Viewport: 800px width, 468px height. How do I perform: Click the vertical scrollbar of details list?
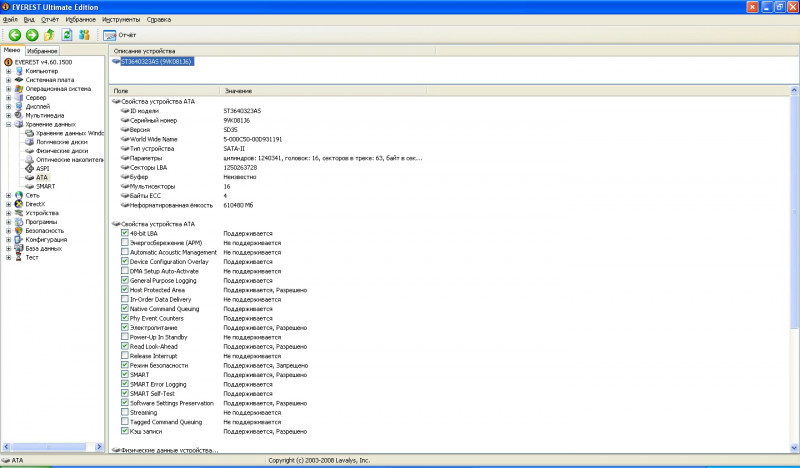click(794, 212)
